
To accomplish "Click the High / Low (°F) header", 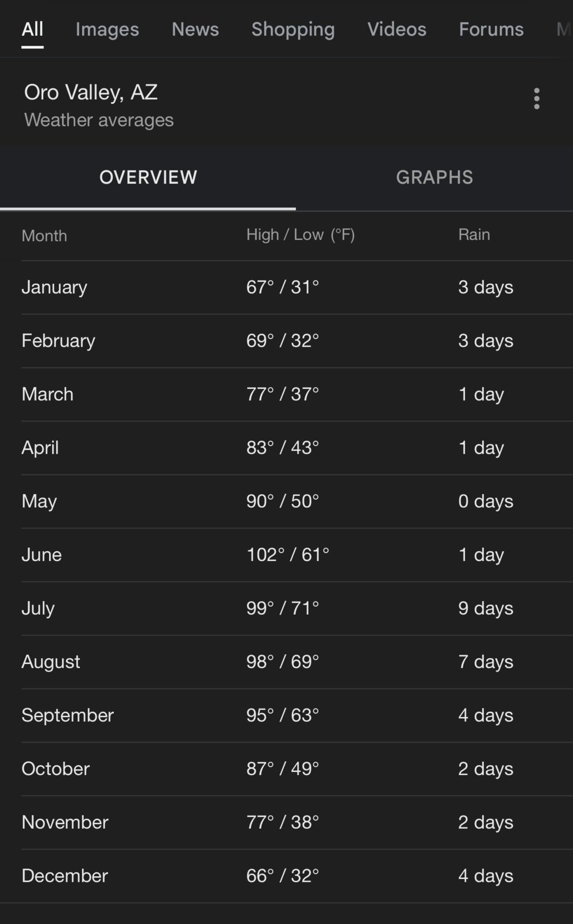I will click(x=301, y=235).
